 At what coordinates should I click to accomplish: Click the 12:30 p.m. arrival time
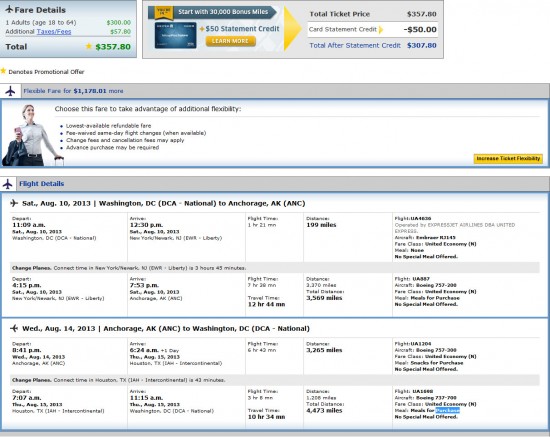[x=146, y=225]
